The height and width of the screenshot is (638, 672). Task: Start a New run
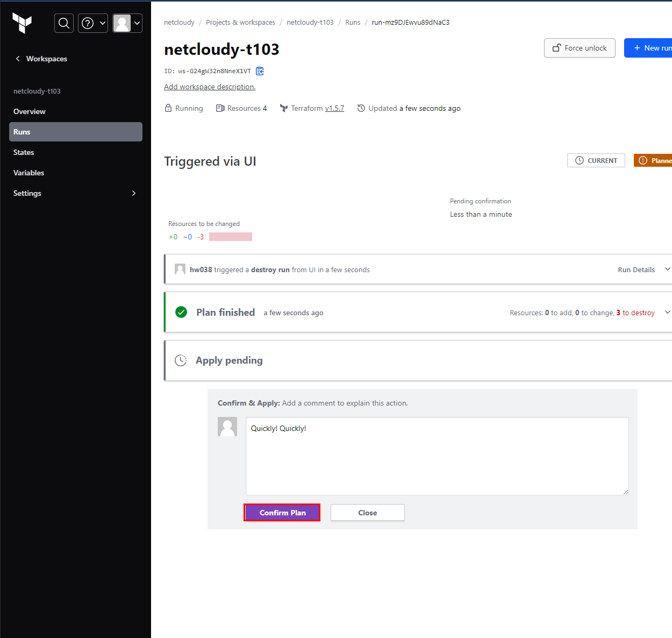pyautogui.click(x=648, y=48)
